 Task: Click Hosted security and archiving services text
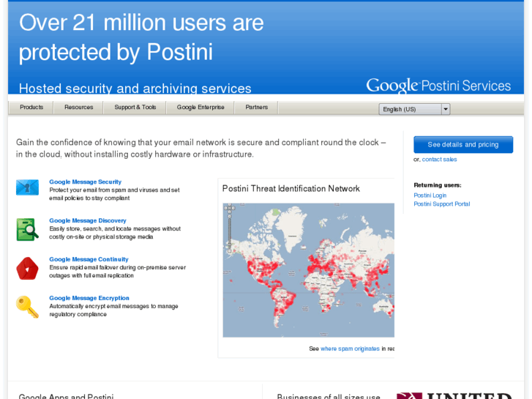point(135,89)
